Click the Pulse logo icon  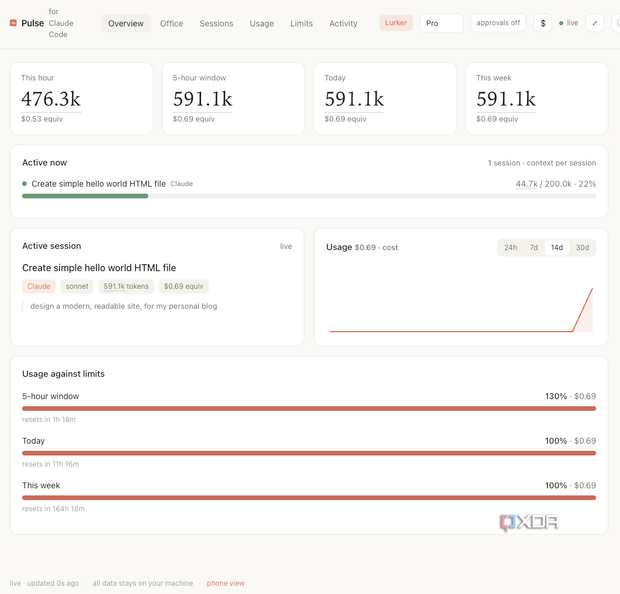13,23
